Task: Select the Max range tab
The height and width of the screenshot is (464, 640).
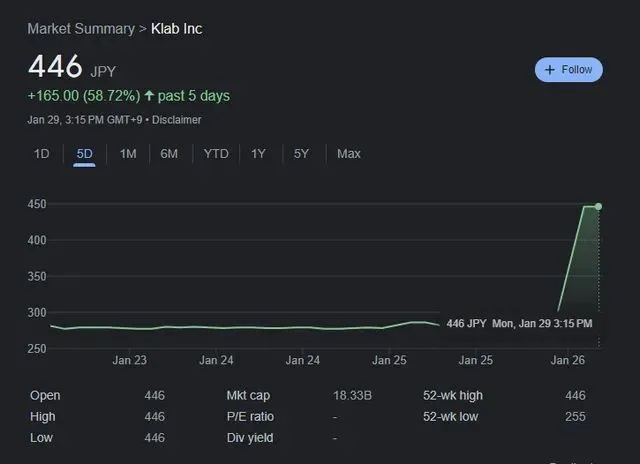Action: [349, 154]
